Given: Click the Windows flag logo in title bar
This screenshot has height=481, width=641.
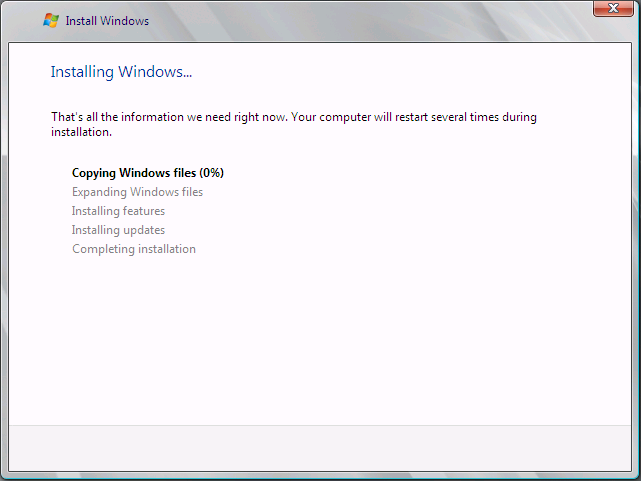Looking at the screenshot, I should pyautogui.click(x=50, y=21).
